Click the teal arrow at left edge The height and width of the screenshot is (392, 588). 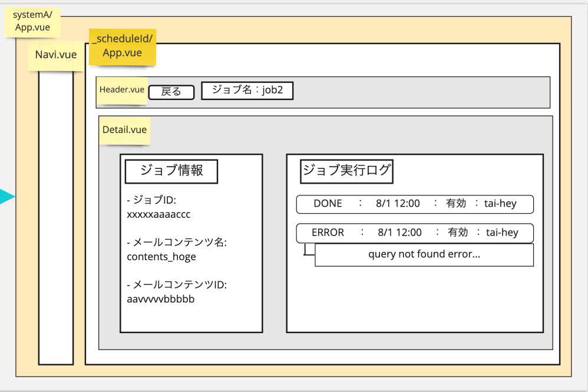(6, 197)
